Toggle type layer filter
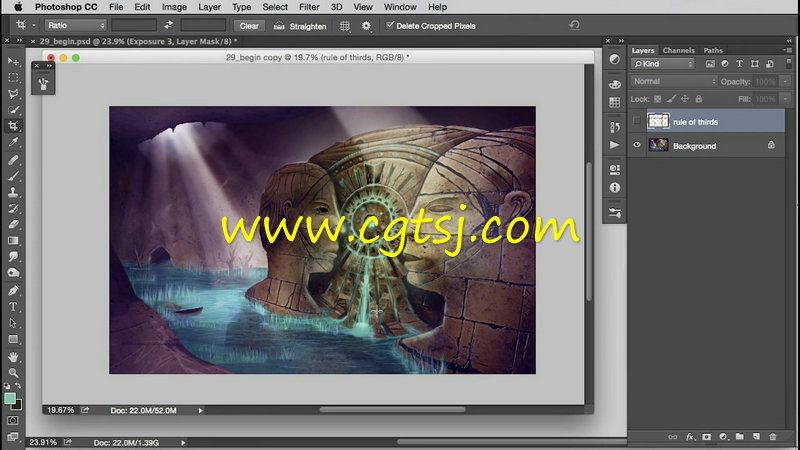Viewport: 800px width, 450px height. pos(740,64)
